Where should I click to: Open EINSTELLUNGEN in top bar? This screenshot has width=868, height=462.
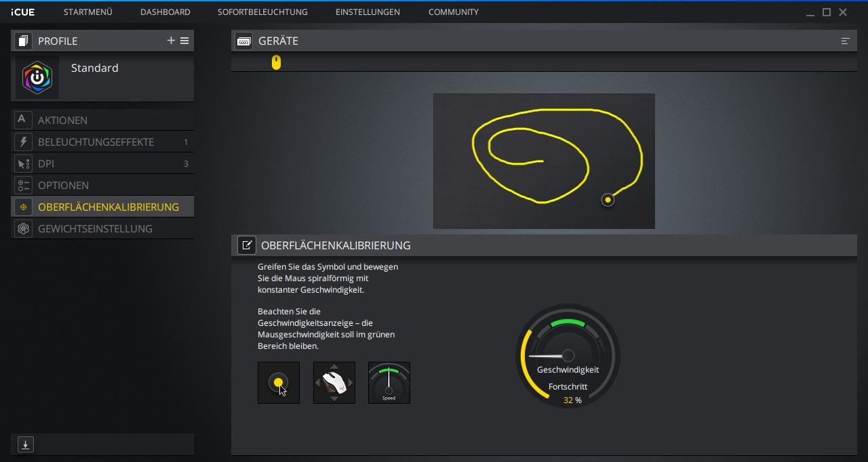pyautogui.click(x=368, y=12)
